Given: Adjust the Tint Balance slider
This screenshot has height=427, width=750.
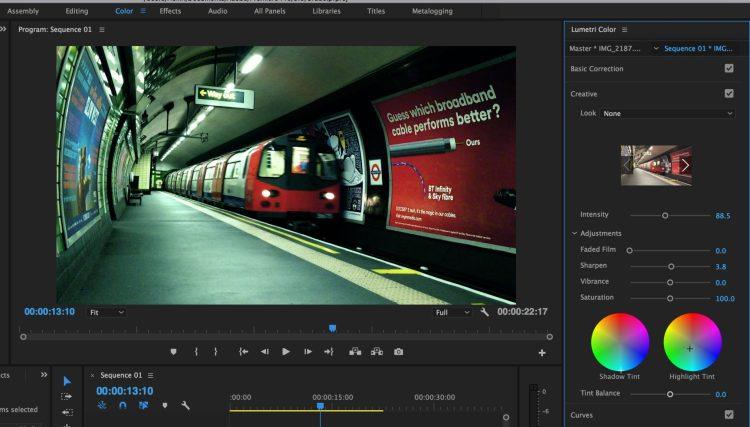Looking at the screenshot, I should [670, 394].
